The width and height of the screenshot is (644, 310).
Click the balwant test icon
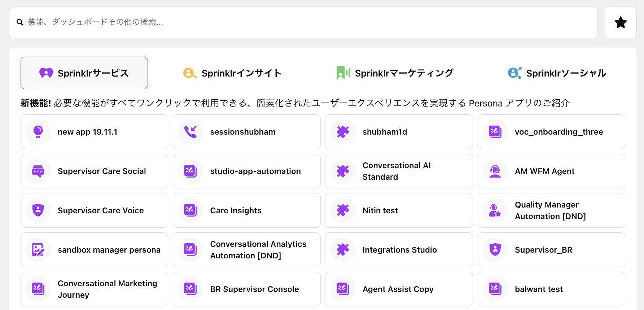(495, 289)
